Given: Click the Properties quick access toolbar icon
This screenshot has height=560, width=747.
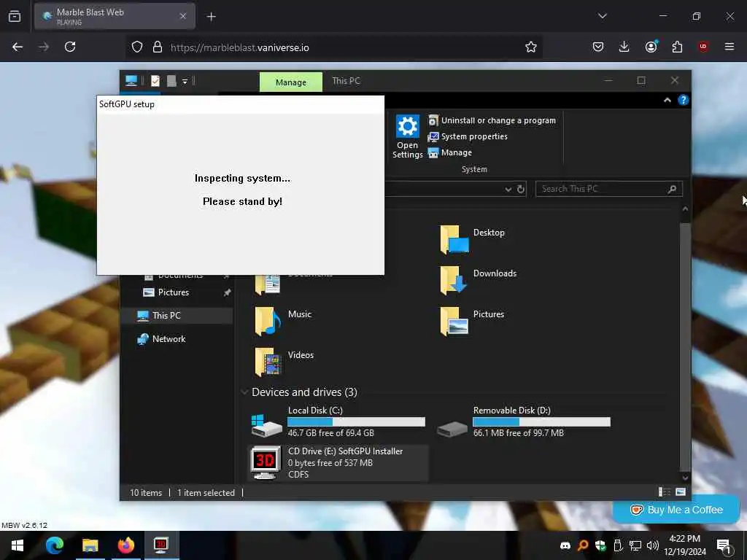Looking at the screenshot, I should pyautogui.click(x=155, y=81).
